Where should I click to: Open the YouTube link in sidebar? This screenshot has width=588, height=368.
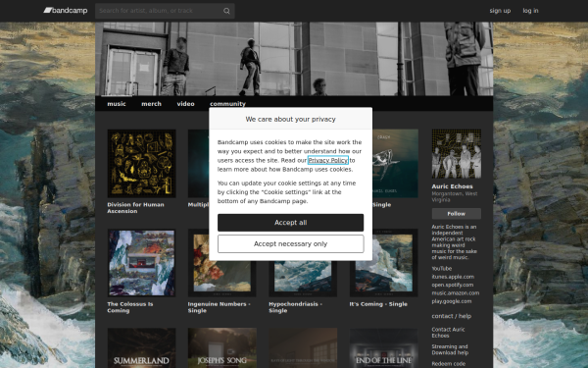coord(442,269)
